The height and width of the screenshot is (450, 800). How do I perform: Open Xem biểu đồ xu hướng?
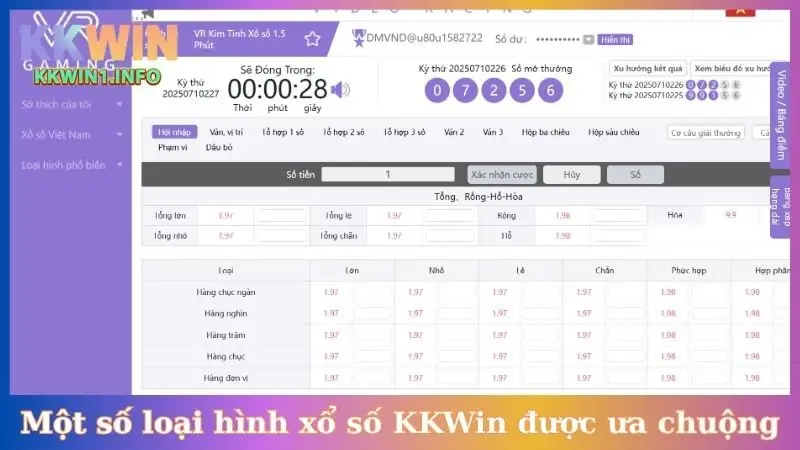733,68
